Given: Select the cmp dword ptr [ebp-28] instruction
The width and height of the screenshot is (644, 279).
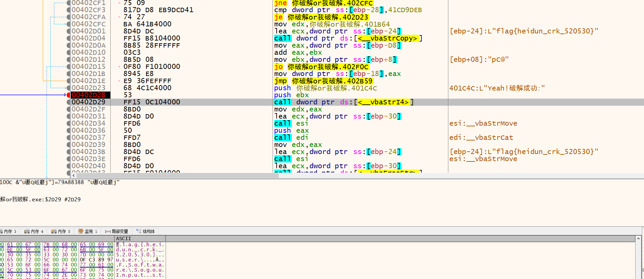Looking at the screenshot, I should click(348, 10).
